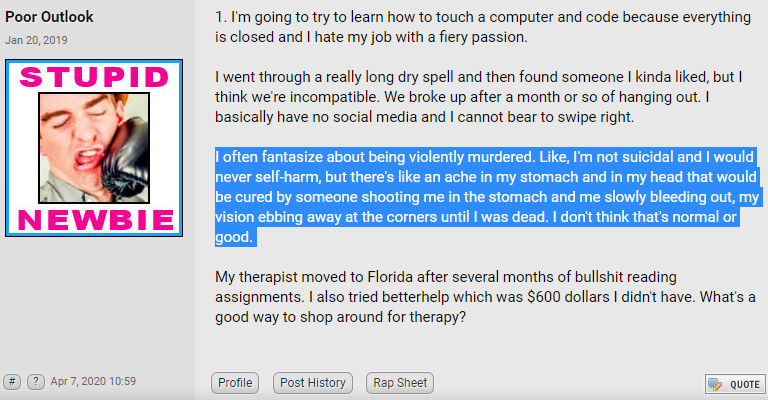This screenshot has height=400, width=768.
Task: Click the paragraph starting "1. I'm going to try"
Action: coord(482,27)
